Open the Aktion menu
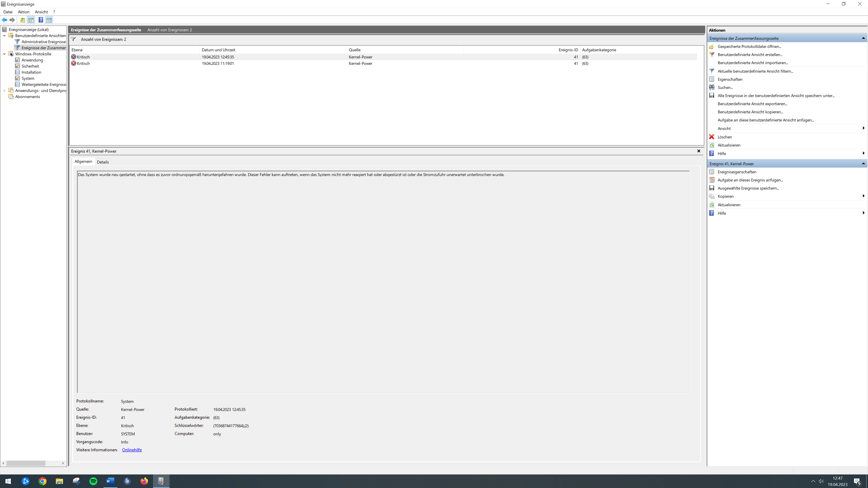The width and height of the screenshot is (868, 488). (24, 12)
